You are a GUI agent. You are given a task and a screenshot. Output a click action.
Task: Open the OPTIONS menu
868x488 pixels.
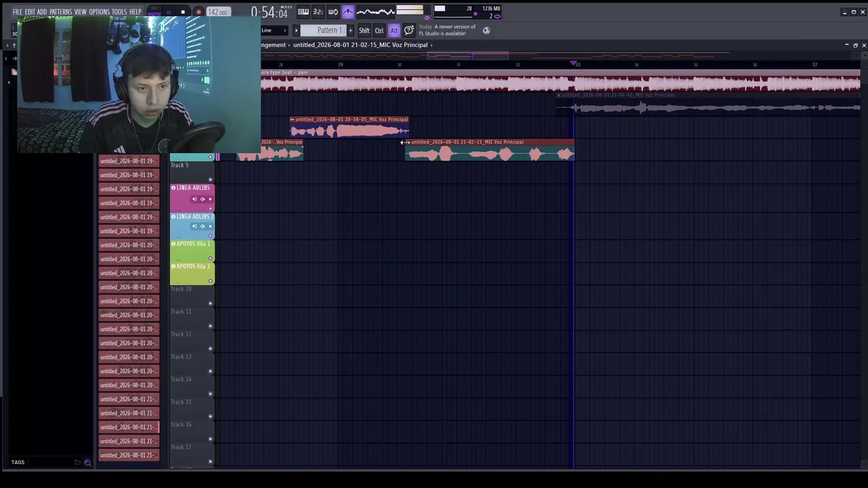[99, 12]
